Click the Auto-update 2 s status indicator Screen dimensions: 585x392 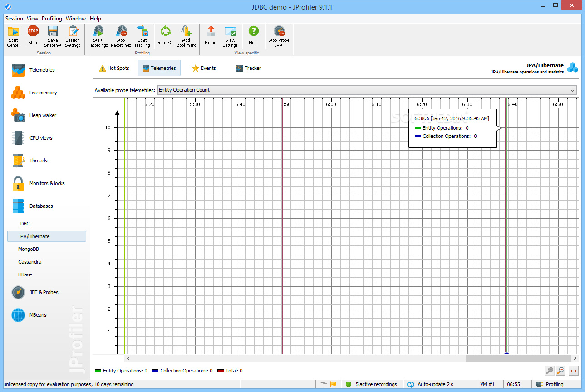point(430,384)
